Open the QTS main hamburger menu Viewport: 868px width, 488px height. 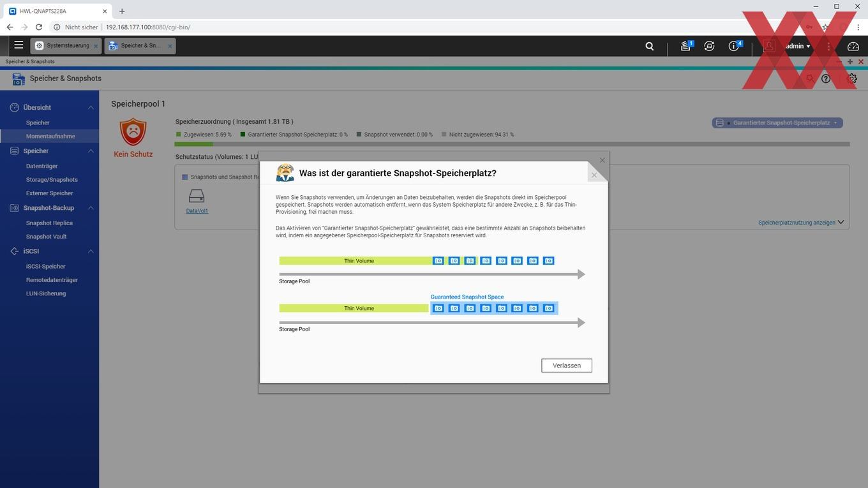(x=19, y=45)
